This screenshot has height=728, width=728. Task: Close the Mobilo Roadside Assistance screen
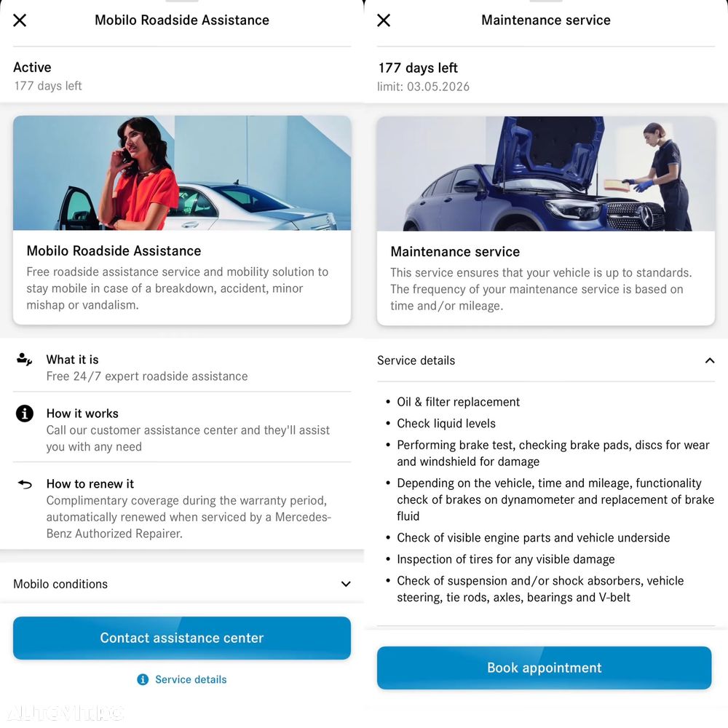(20, 20)
